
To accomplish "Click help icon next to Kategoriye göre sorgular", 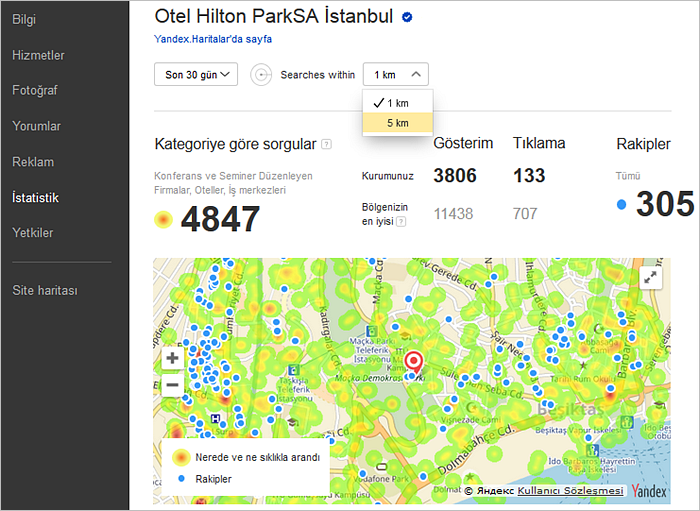I will 327,144.
